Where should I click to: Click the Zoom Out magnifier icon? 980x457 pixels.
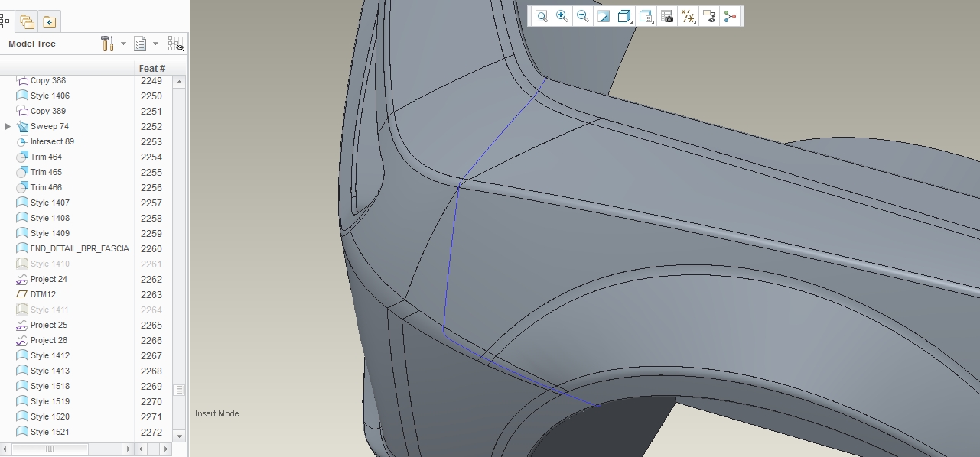coord(583,16)
